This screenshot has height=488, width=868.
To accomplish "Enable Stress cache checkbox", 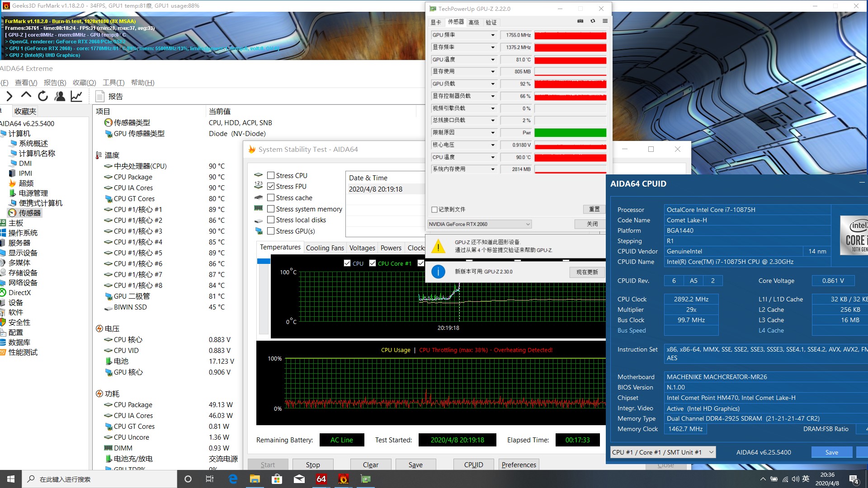I will [271, 197].
